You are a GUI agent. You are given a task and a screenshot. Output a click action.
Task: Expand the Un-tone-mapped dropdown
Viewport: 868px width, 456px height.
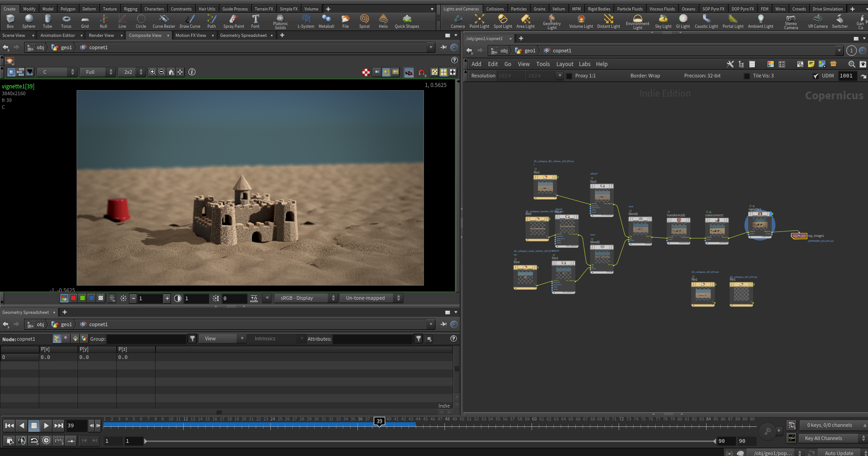click(x=371, y=298)
